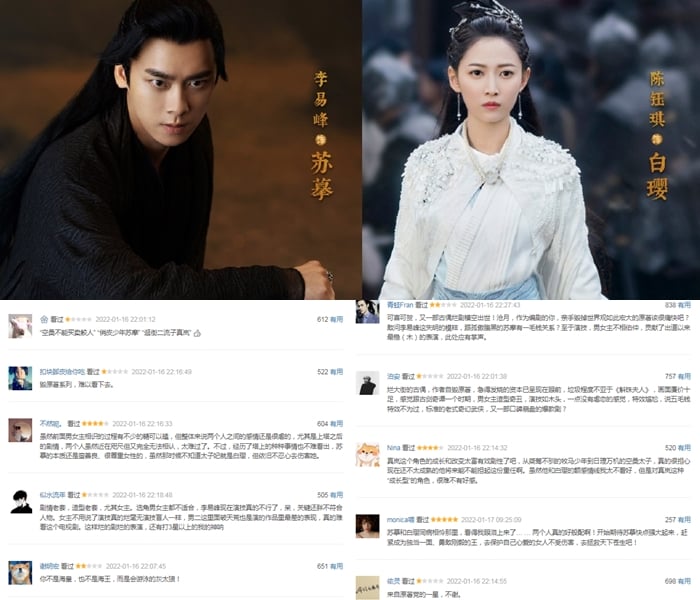700x600 pixels.
Task: Click the black silhouette boy avatar
Action: click(x=20, y=502)
